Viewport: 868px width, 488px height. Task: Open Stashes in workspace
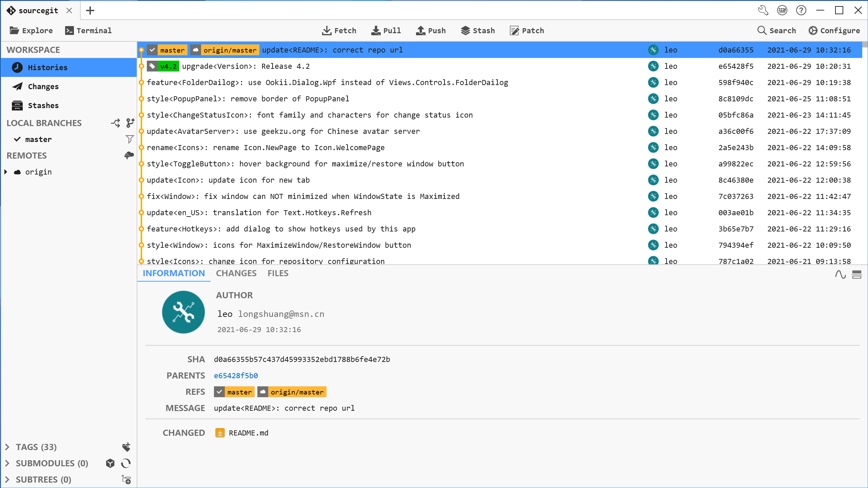69,105
